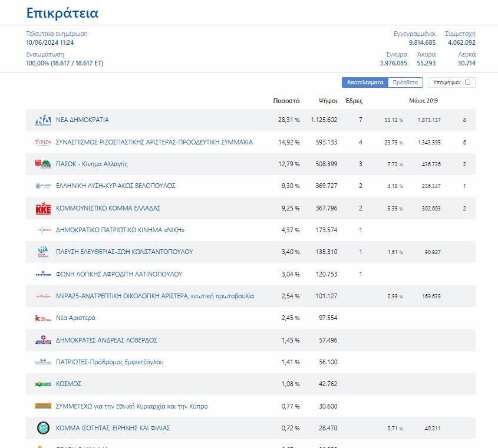Open ΦΩΝΗ ΛΟΓΙΚΗΣ ΑΦΡΟΔΙΤΗ ΛΑΤΙΝΟΠΟΥΛΟΥ link
This screenshot has height=448, width=498.
click(118, 274)
